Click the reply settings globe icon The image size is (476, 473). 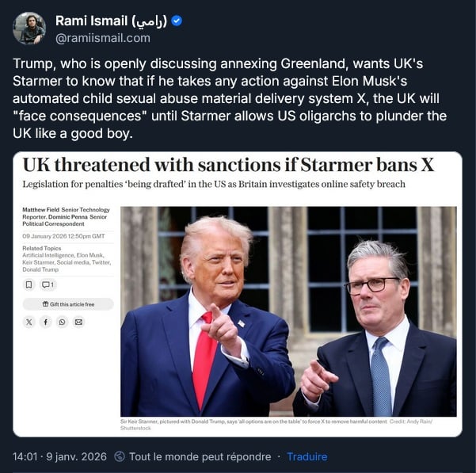click(120, 456)
